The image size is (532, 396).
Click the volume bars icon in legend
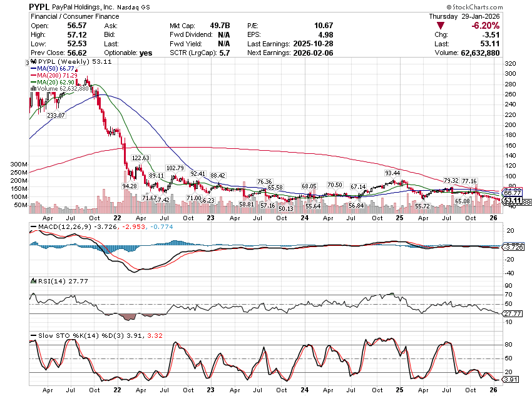click(32, 89)
